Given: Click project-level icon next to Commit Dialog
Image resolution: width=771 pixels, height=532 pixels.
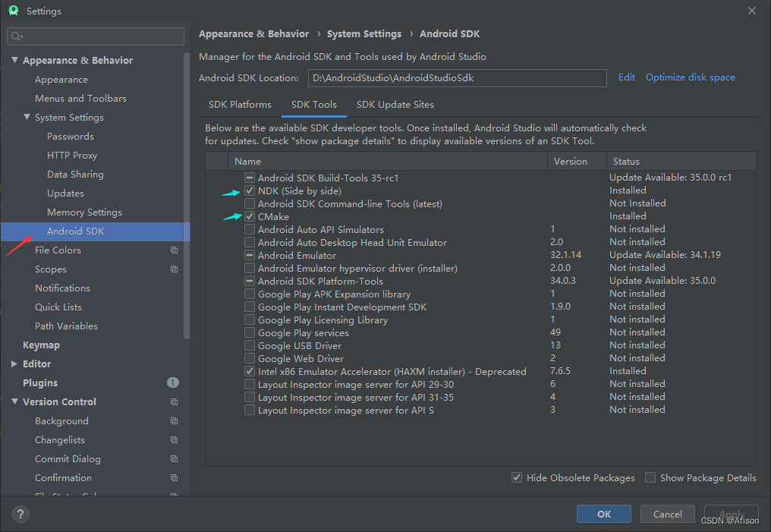Looking at the screenshot, I should point(174,458).
